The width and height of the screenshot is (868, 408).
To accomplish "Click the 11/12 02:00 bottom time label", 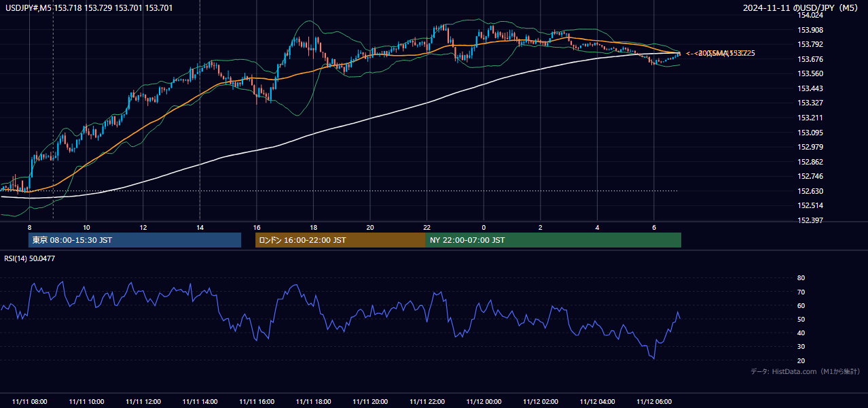I will (541, 402).
